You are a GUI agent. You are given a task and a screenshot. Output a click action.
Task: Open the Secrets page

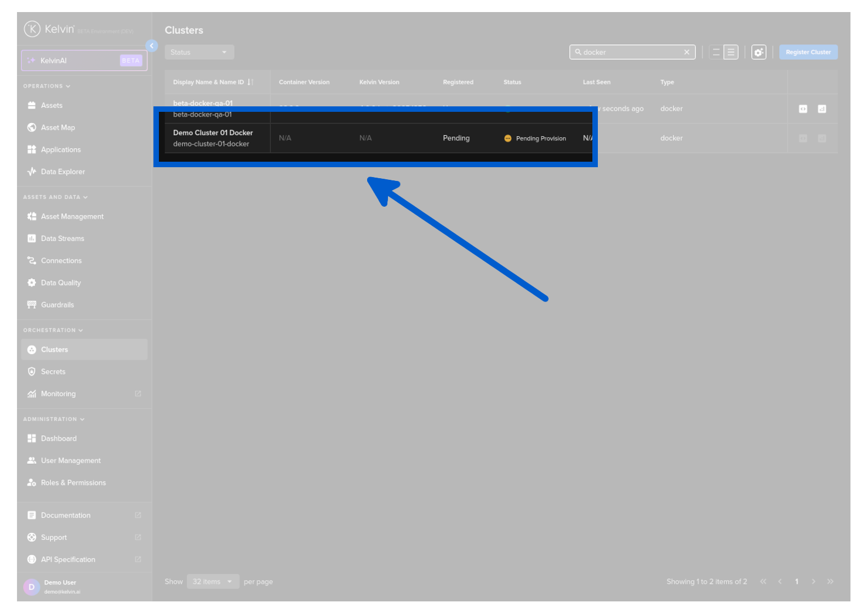tap(53, 372)
